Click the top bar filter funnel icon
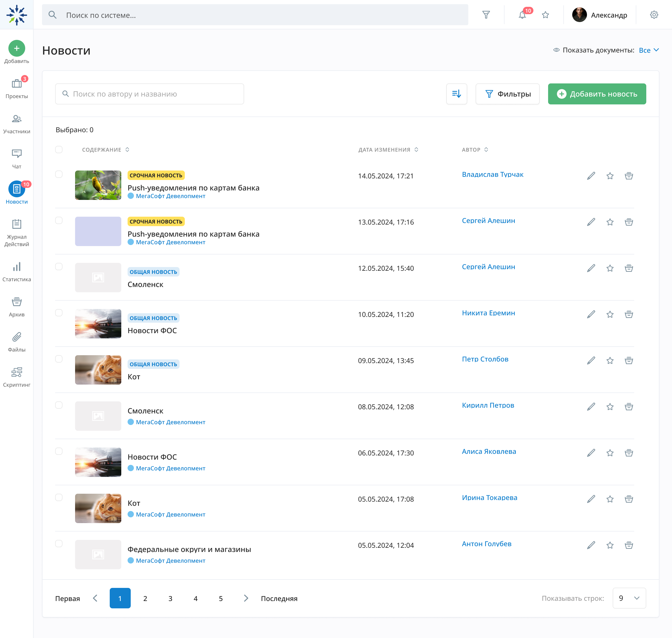Image resolution: width=672 pixels, height=638 pixels. click(486, 15)
